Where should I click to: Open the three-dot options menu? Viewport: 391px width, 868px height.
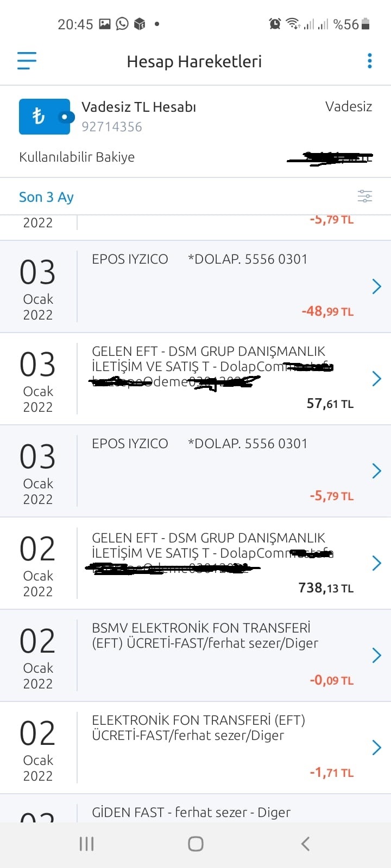(370, 61)
